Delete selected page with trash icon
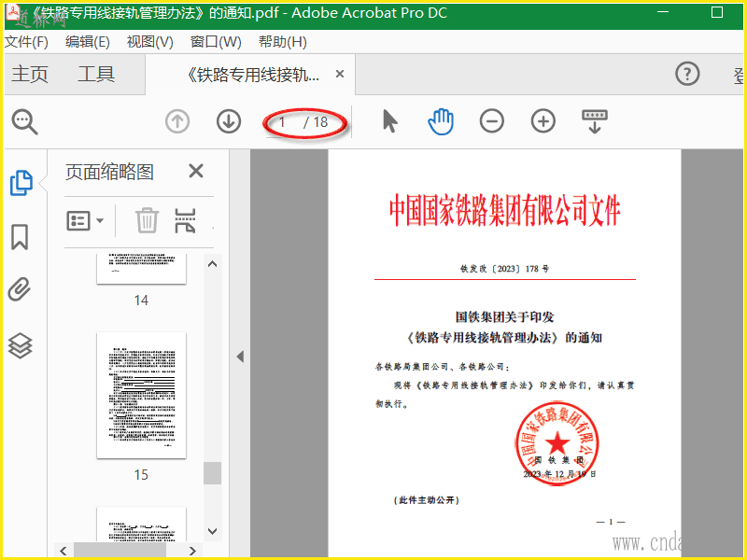The height and width of the screenshot is (560, 747). pos(147,220)
